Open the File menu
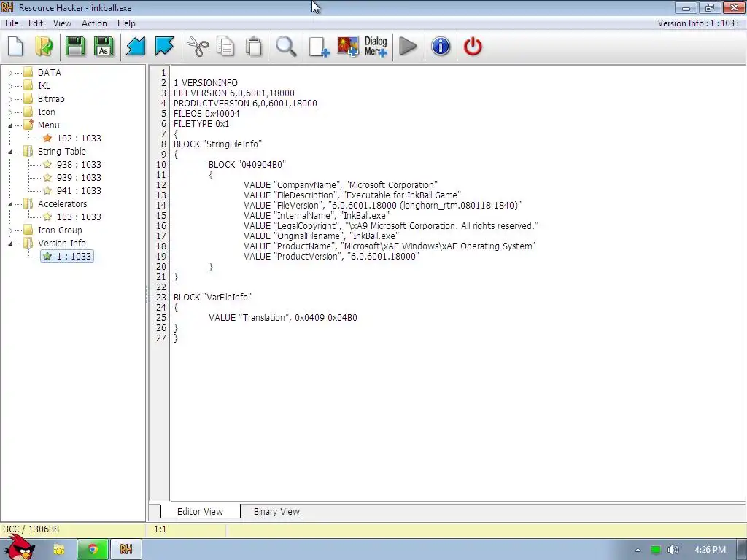747x560 pixels. [x=12, y=23]
